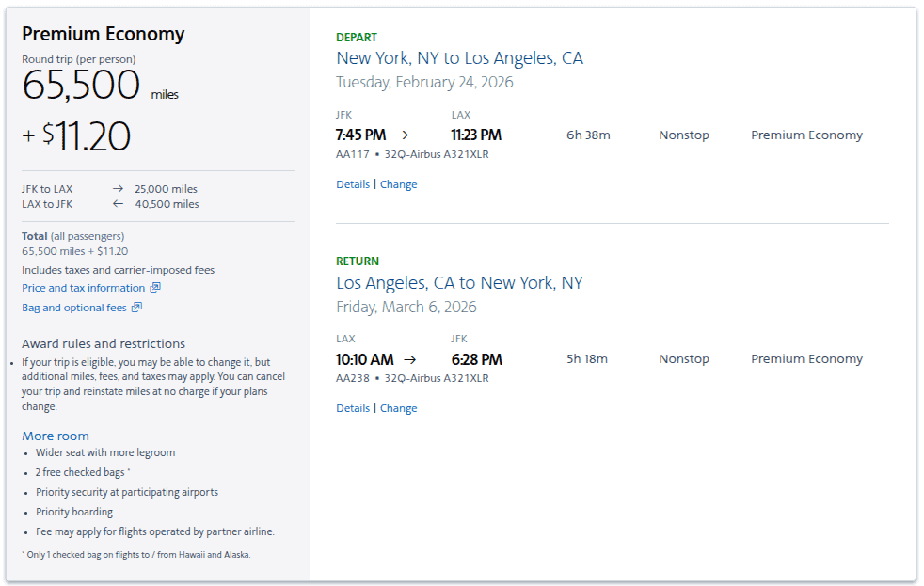Change the return flight AA238
Viewport: 924px width, 586px height.
(398, 408)
